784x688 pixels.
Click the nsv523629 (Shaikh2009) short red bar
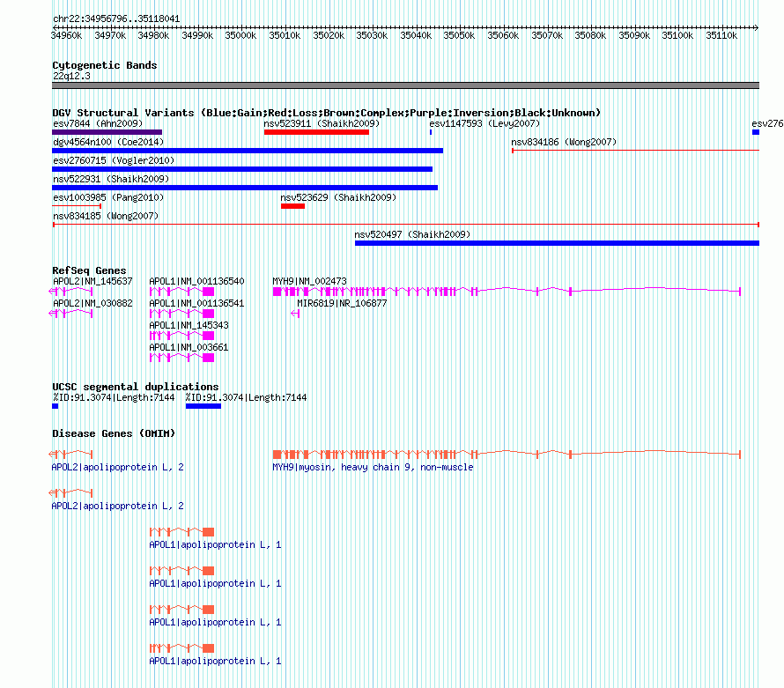click(x=293, y=206)
